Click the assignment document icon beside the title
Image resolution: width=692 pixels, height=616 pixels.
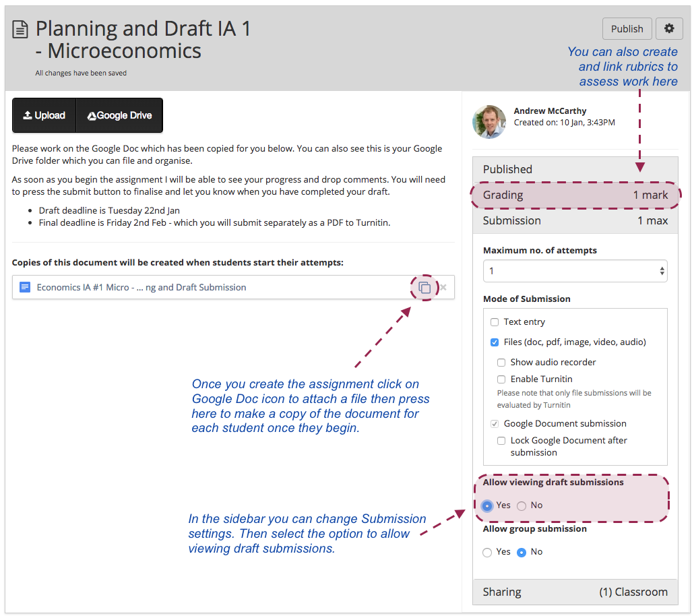pos(21,30)
